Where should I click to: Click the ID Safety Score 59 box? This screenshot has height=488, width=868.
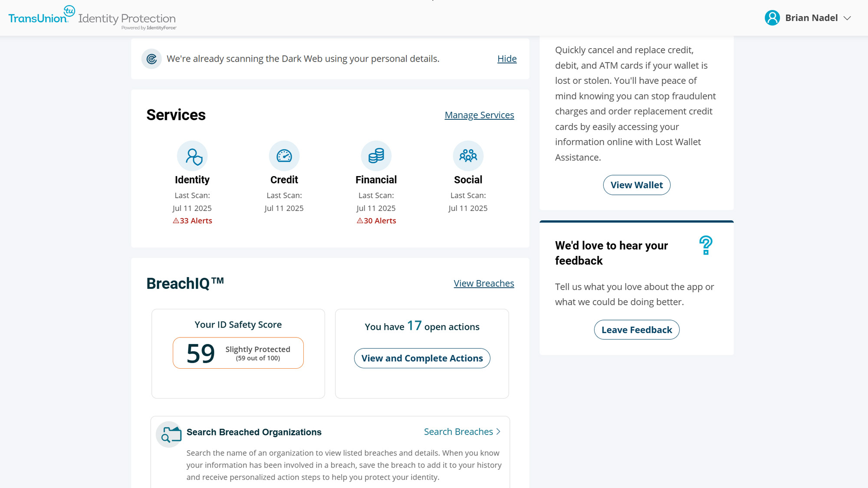coord(238,353)
